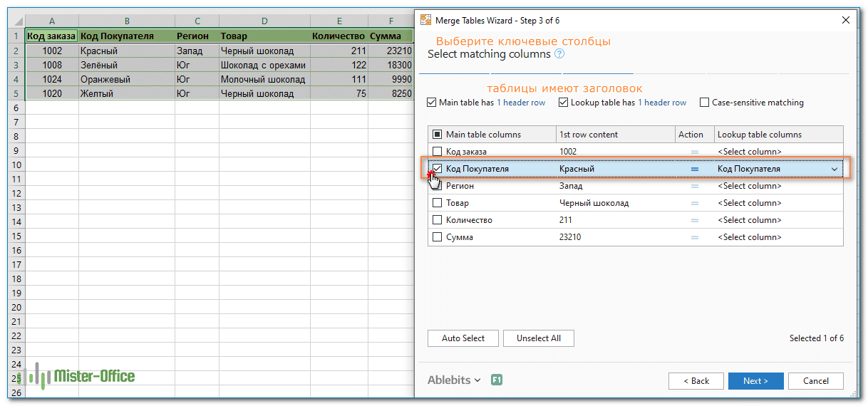Click the Next button
The image size is (868, 406).
(755, 381)
